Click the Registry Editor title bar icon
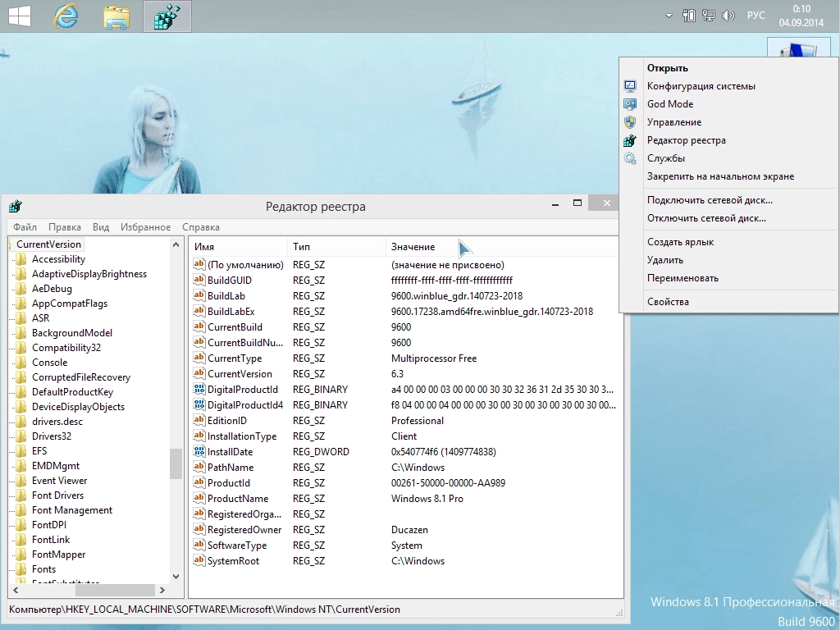Screen dimensions: 840x630 pyautogui.click(x=16, y=206)
